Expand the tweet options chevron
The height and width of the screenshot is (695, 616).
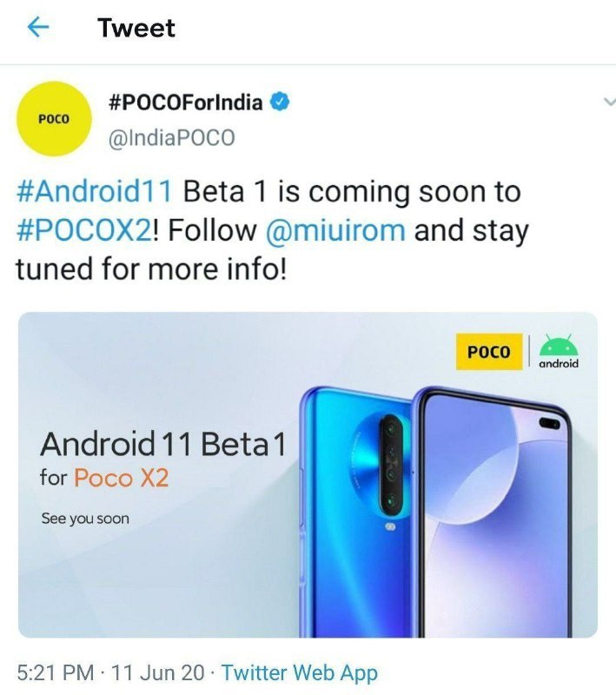coord(609,102)
